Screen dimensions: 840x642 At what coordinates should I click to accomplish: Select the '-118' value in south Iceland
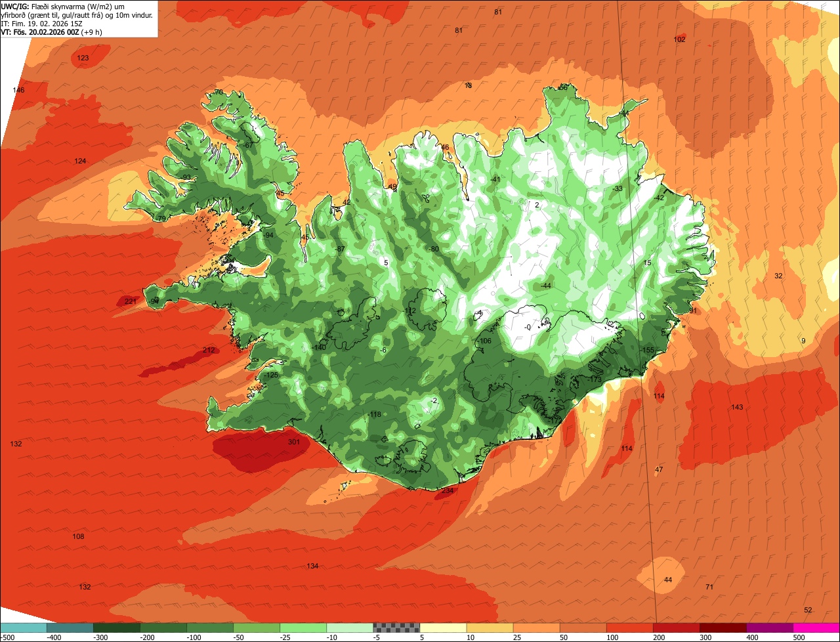pyautogui.click(x=375, y=414)
